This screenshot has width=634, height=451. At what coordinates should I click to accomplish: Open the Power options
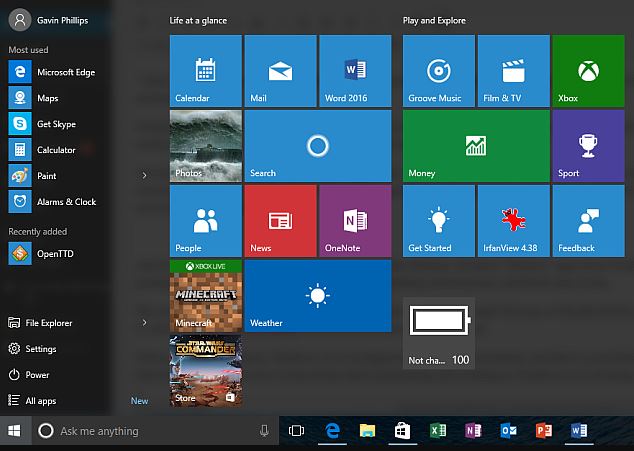pos(29,375)
